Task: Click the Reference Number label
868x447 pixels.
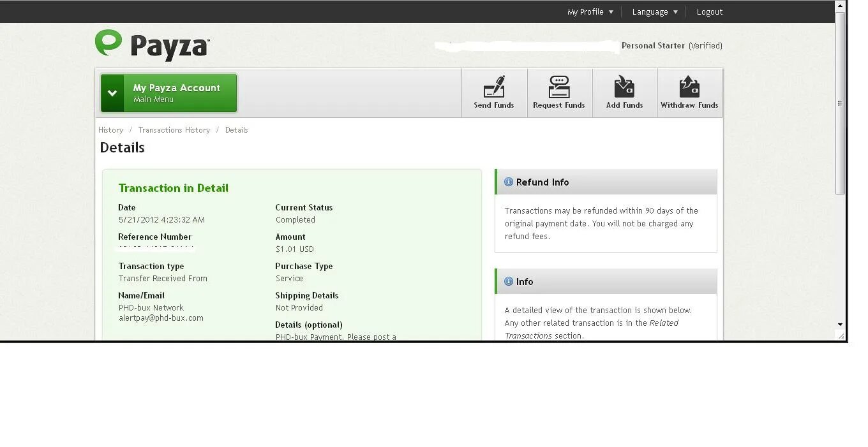Action: click(154, 237)
